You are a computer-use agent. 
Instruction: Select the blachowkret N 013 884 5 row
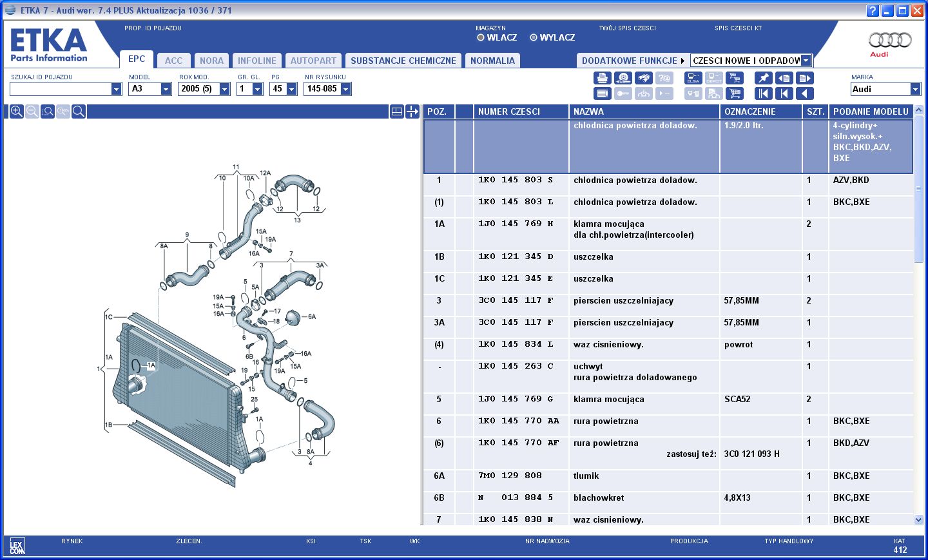[x=668, y=503]
